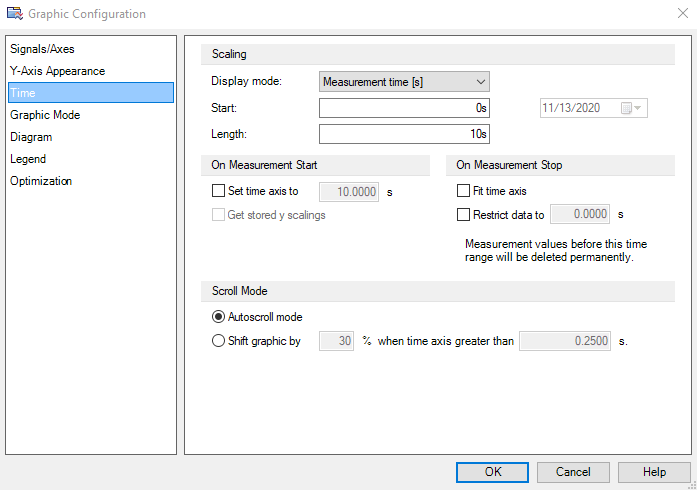This screenshot has width=697, height=490.
Task: Click the On Measurement Stop header
Action: [560, 165]
